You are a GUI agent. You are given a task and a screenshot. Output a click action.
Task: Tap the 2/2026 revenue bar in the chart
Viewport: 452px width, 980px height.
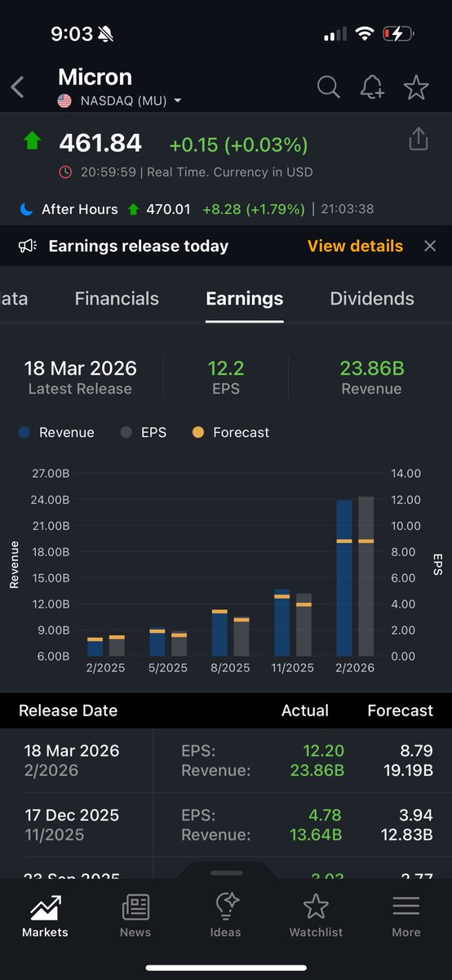[344, 578]
